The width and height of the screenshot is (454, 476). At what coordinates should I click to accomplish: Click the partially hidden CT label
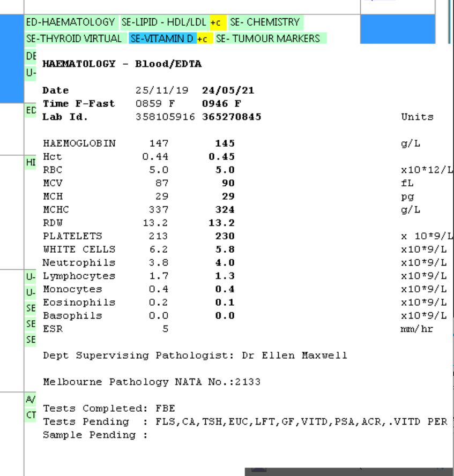tap(31, 415)
